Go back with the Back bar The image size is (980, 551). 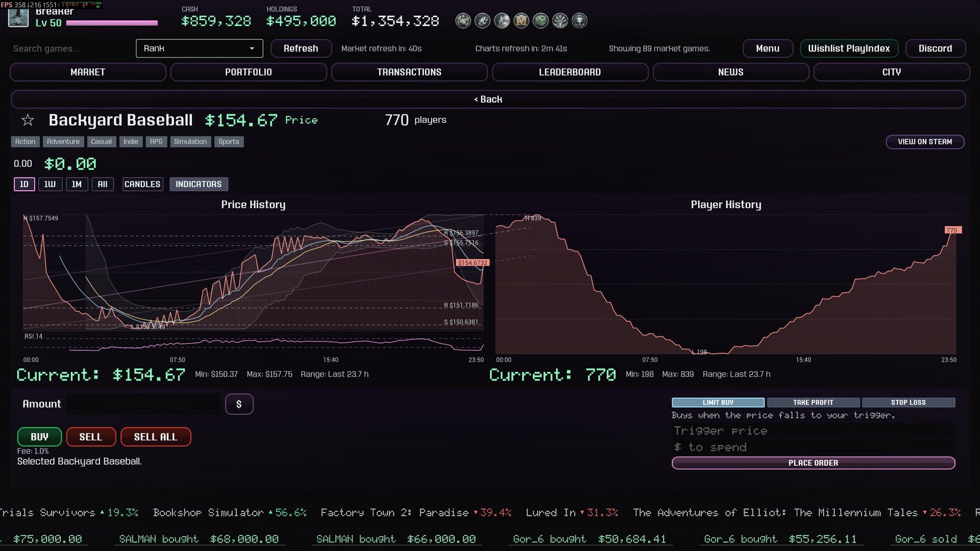(488, 99)
